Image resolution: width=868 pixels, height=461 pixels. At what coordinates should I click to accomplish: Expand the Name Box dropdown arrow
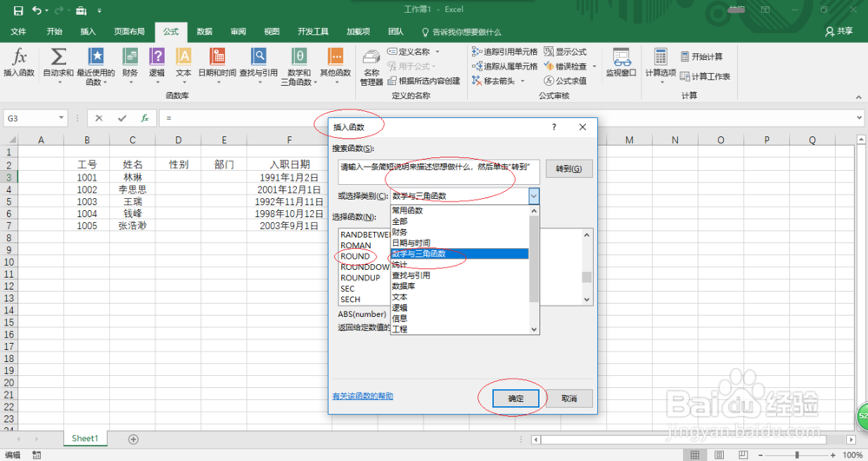(x=61, y=118)
